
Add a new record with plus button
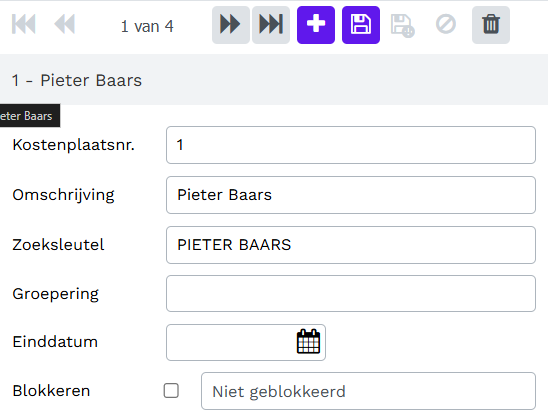point(316,25)
